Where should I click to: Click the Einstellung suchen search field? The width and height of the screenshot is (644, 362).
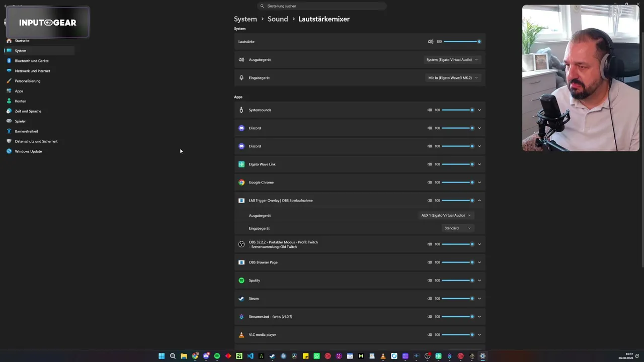click(x=322, y=6)
